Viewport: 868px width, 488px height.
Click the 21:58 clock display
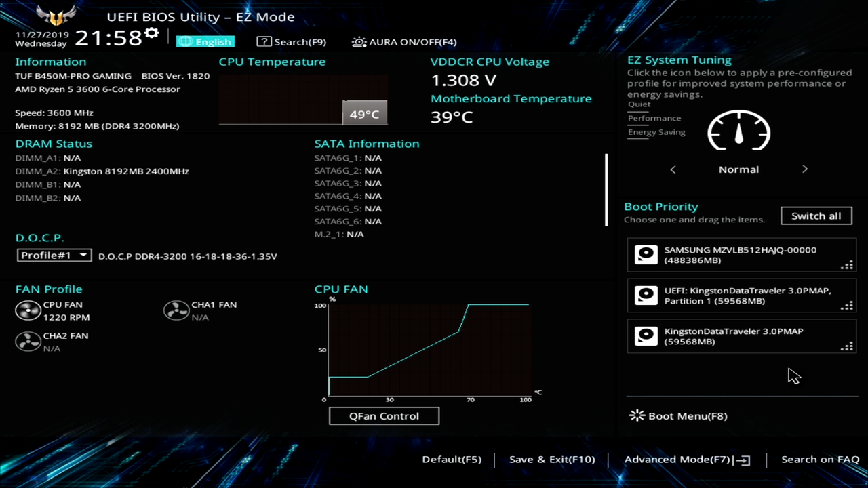click(108, 37)
